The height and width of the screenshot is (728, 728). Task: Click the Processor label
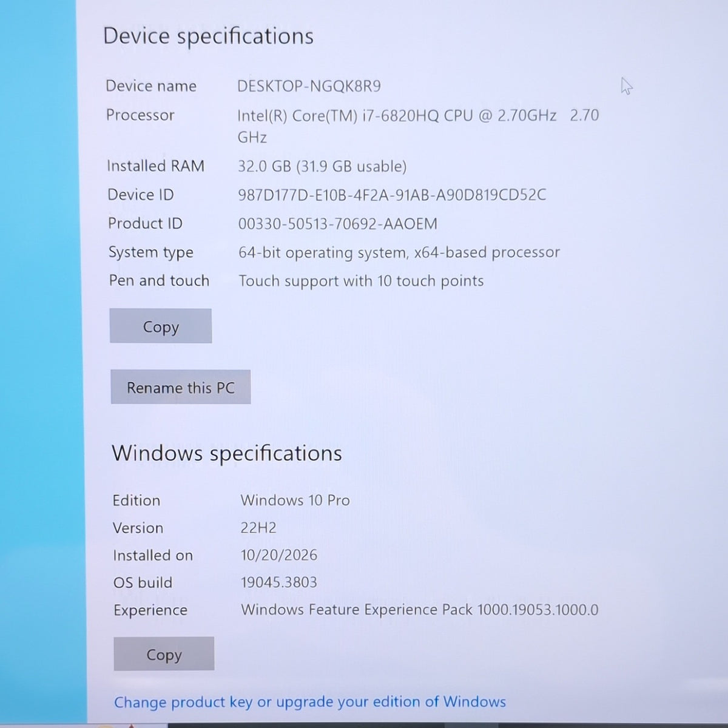pyautogui.click(x=140, y=115)
